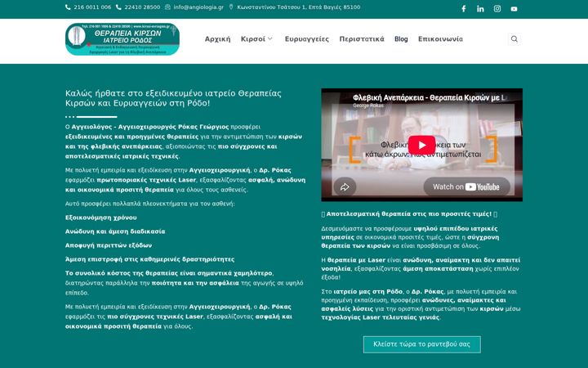Image resolution: width=588 pixels, height=368 pixels.
Task: Click the phone icon beside 216 0011 006
Action: tap(68, 7)
